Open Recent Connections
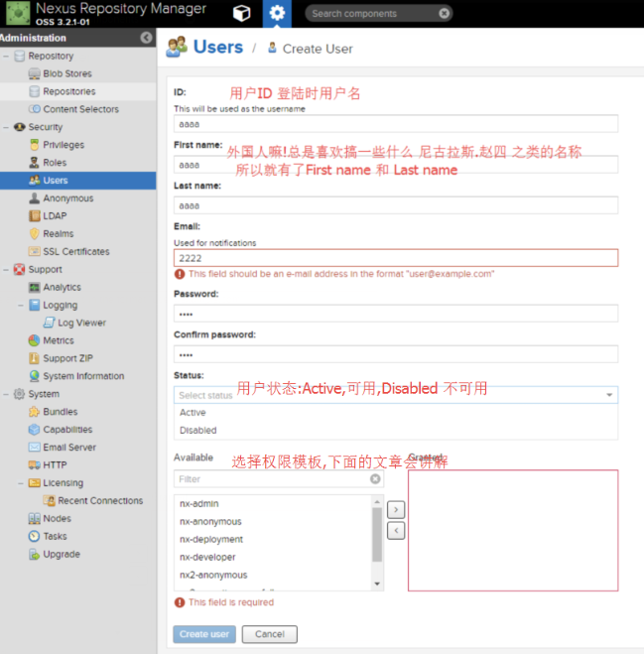644x654 pixels. tap(100, 501)
